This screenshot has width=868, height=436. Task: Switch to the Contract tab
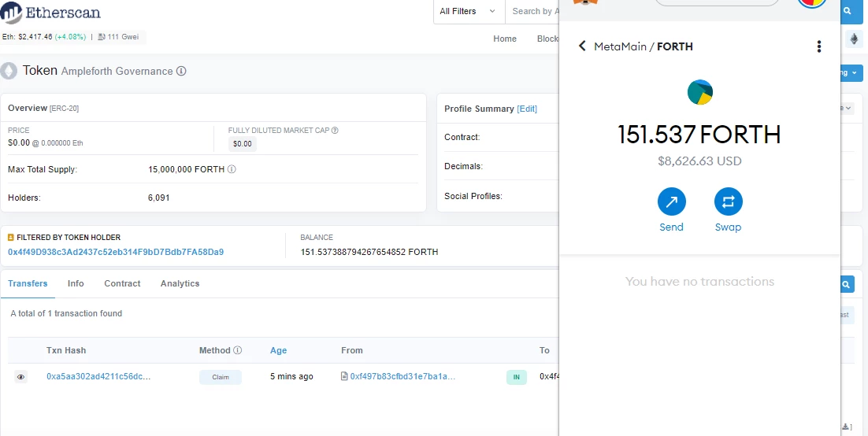(x=122, y=283)
